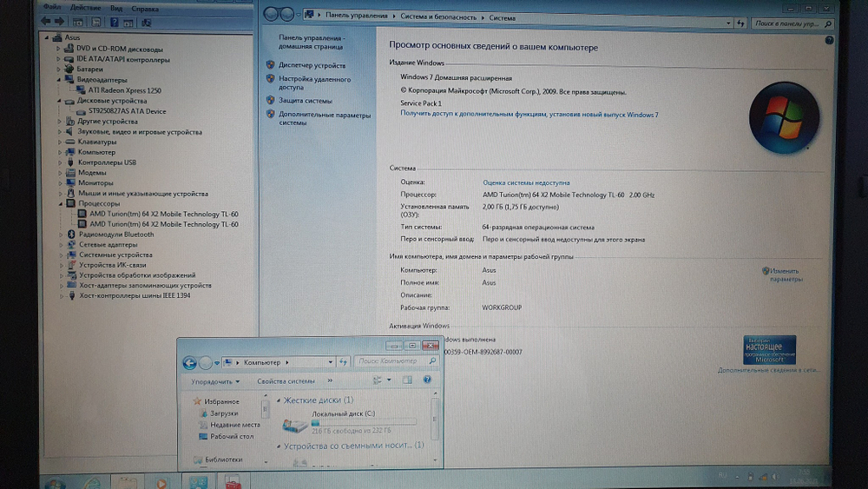This screenshot has height=489, width=868.
Task: Click the search field in Компьютер window
Action: pyautogui.click(x=397, y=361)
